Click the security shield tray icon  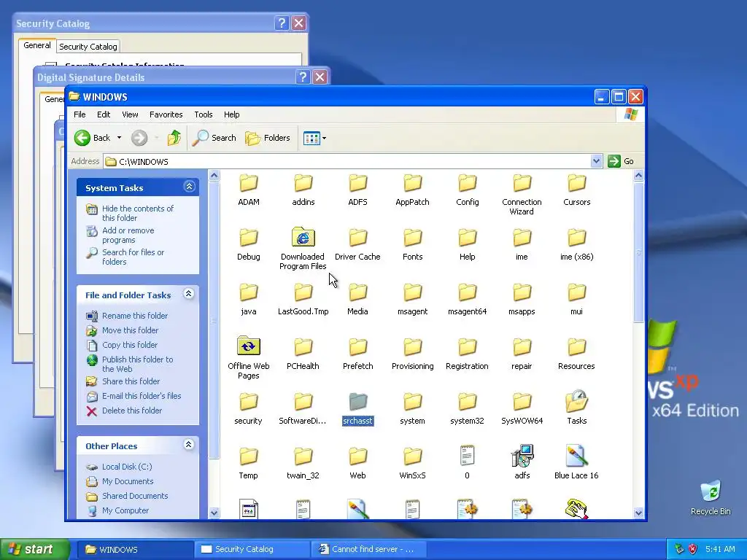coord(693,549)
